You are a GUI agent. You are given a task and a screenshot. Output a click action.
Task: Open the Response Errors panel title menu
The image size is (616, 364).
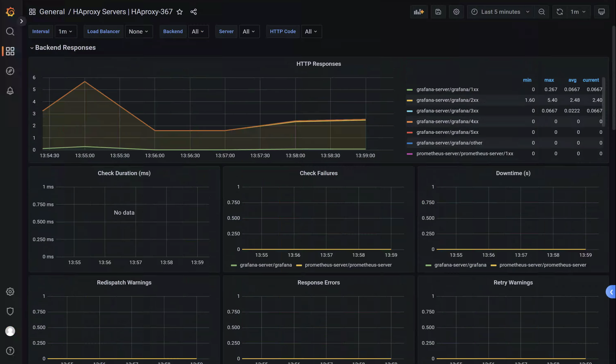tap(319, 282)
